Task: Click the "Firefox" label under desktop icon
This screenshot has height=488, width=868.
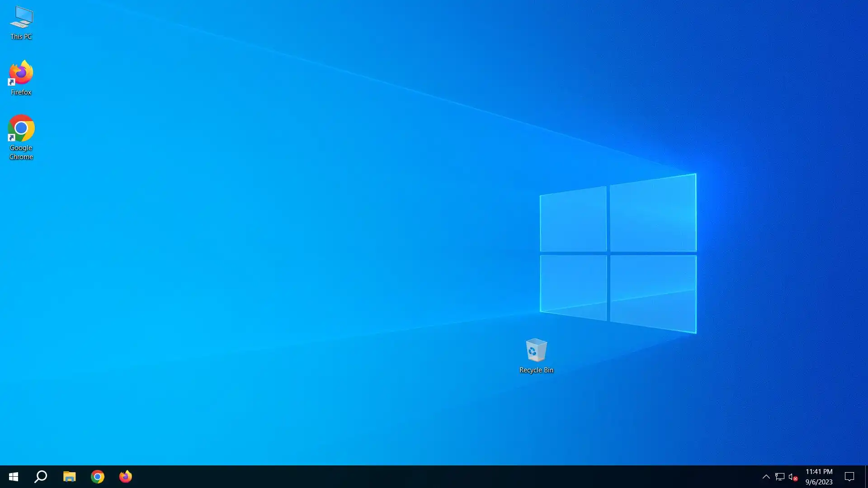Action: [x=21, y=92]
